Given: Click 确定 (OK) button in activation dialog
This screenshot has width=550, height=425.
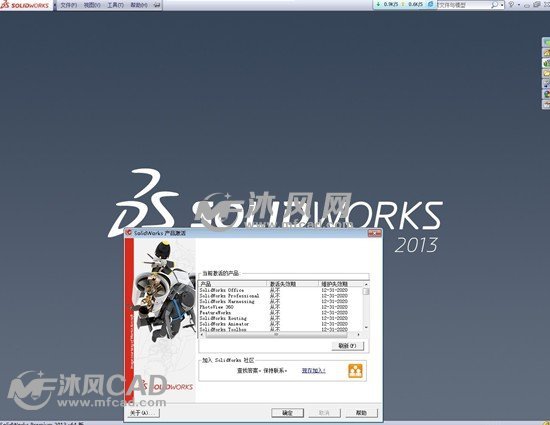Looking at the screenshot, I should 287,413.
